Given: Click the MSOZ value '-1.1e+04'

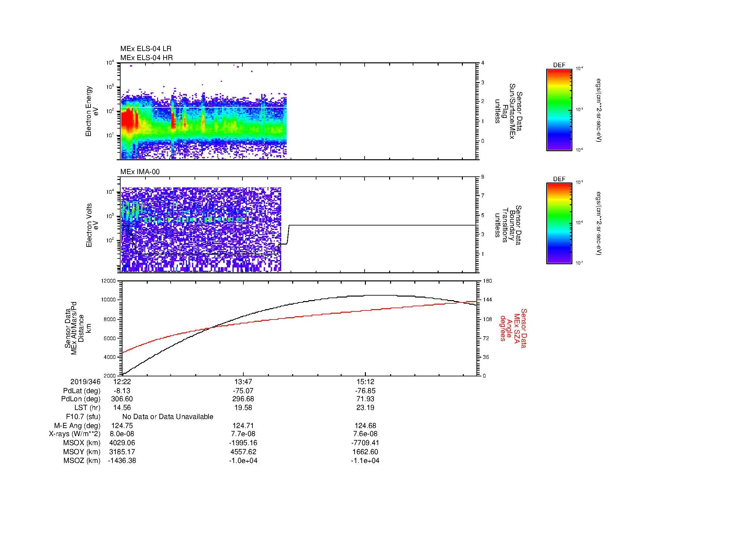Looking at the screenshot, I should pyautogui.click(x=365, y=461).
